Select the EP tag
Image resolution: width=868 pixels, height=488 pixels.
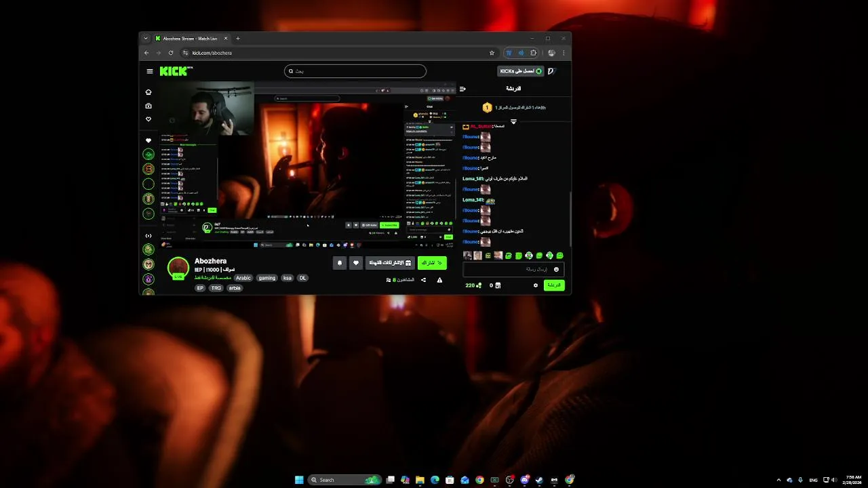tap(200, 288)
